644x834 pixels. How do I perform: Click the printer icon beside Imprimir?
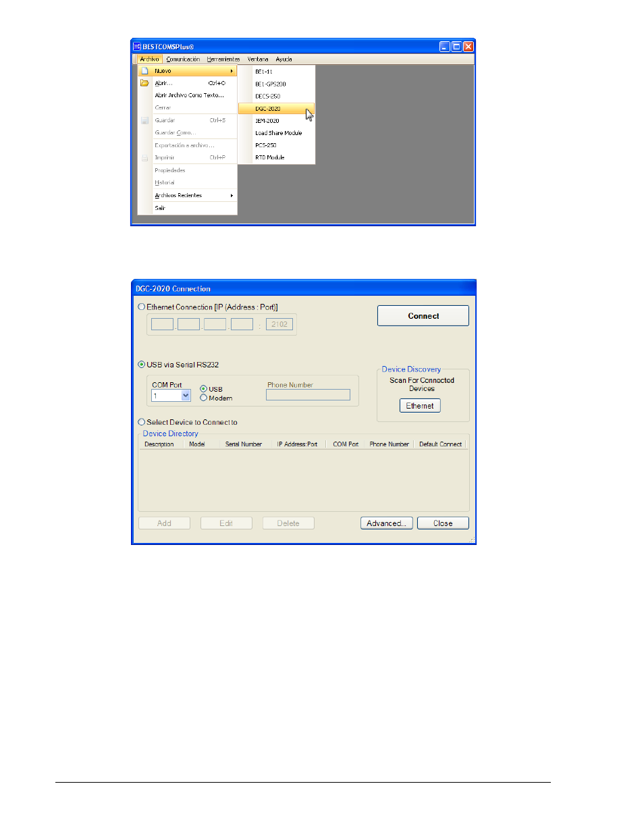(144, 157)
